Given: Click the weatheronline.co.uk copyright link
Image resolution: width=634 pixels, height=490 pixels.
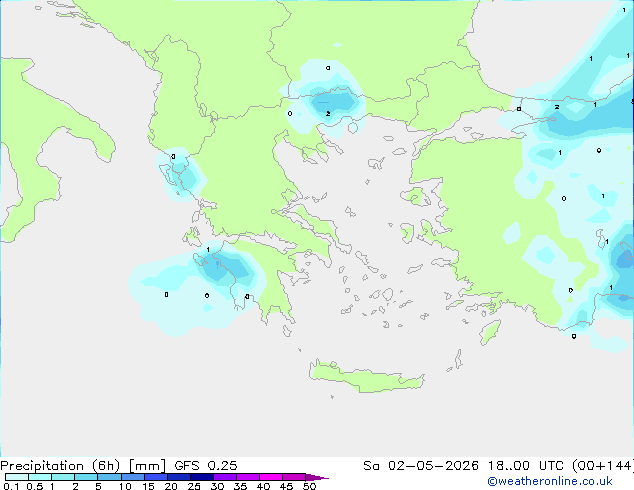Looking at the screenshot, I should click(549, 481).
